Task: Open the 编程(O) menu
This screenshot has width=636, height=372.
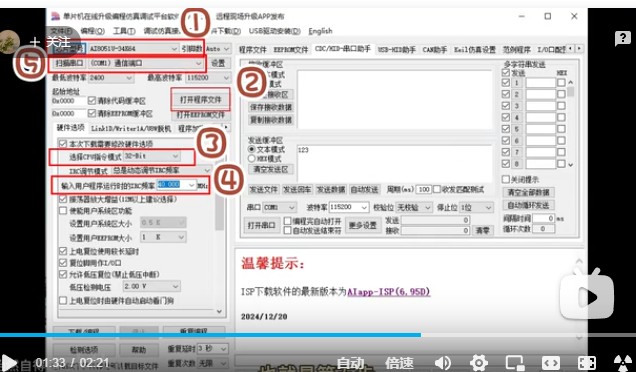Action: click(92, 31)
